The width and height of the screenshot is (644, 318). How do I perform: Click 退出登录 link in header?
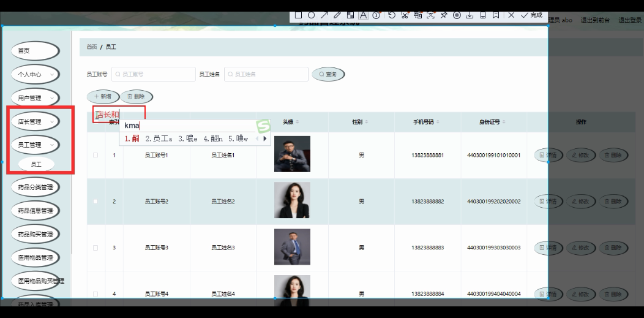point(630,20)
